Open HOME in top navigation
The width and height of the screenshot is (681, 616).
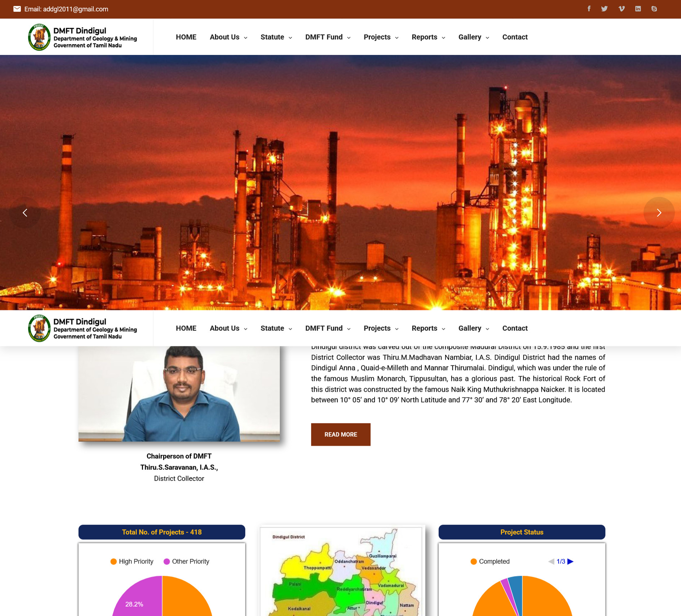tap(186, 37)
